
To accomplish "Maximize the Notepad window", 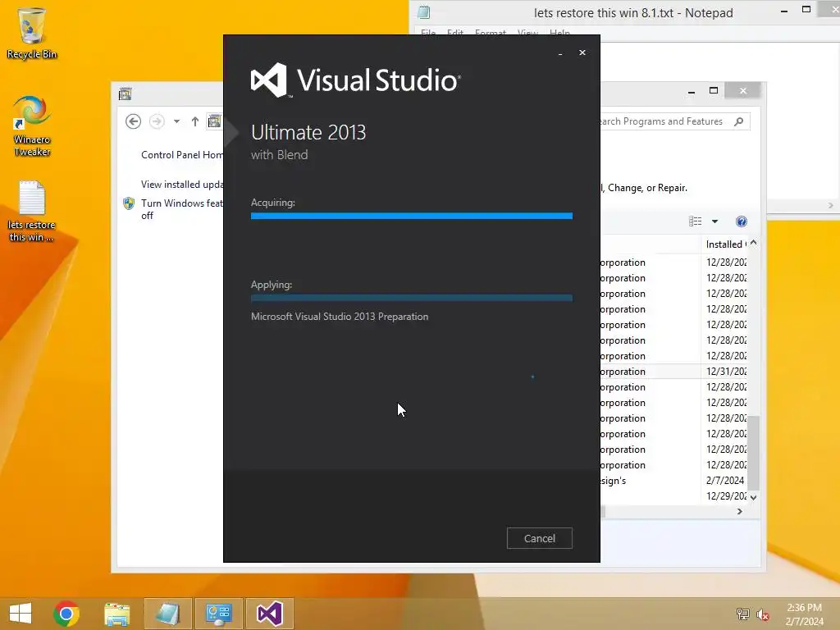I will click(x=806, y=10).
